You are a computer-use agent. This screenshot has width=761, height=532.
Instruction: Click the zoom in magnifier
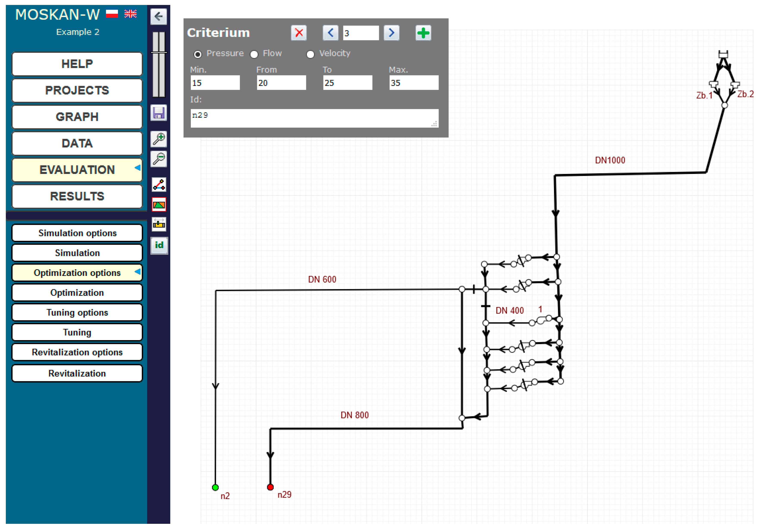[x=159, y=139]
